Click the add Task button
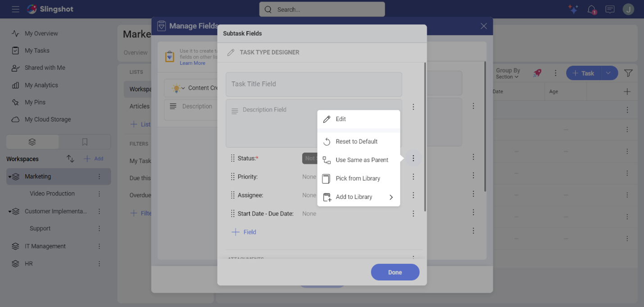Viewport: 644px width, 307px height. point(583,73)
